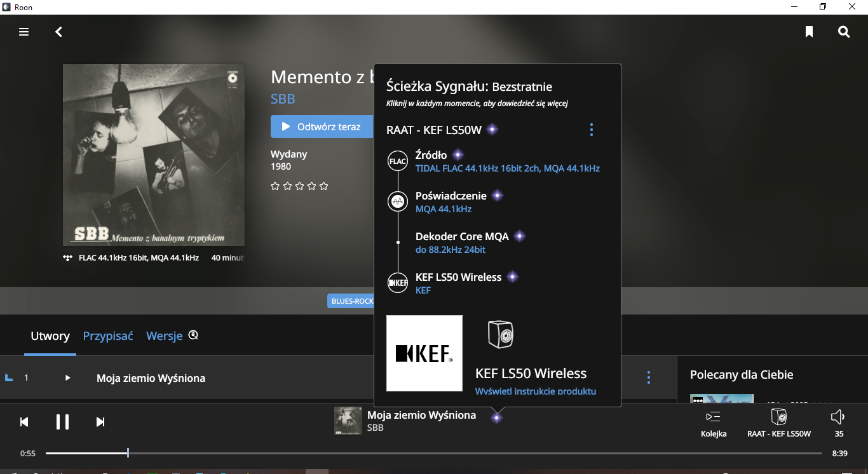Click the quality star beside Źródło
Viewport: 868px width, 474px height.
(458, 154)
